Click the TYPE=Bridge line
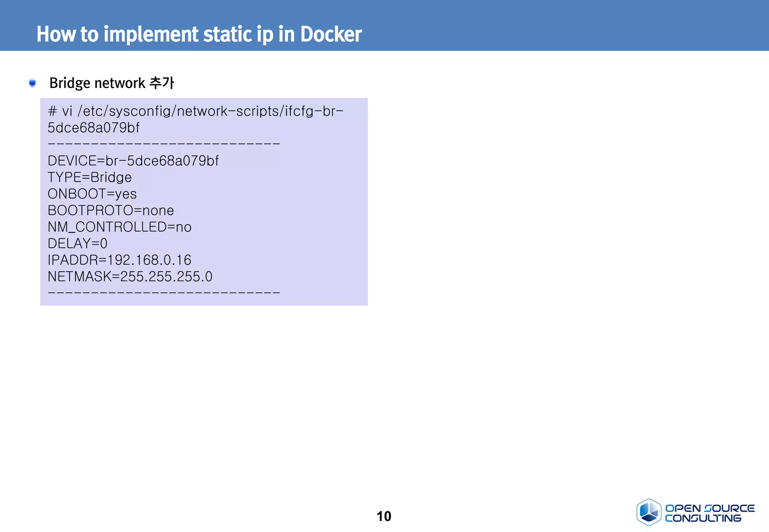The image size is (769, 532). point(90,177)
